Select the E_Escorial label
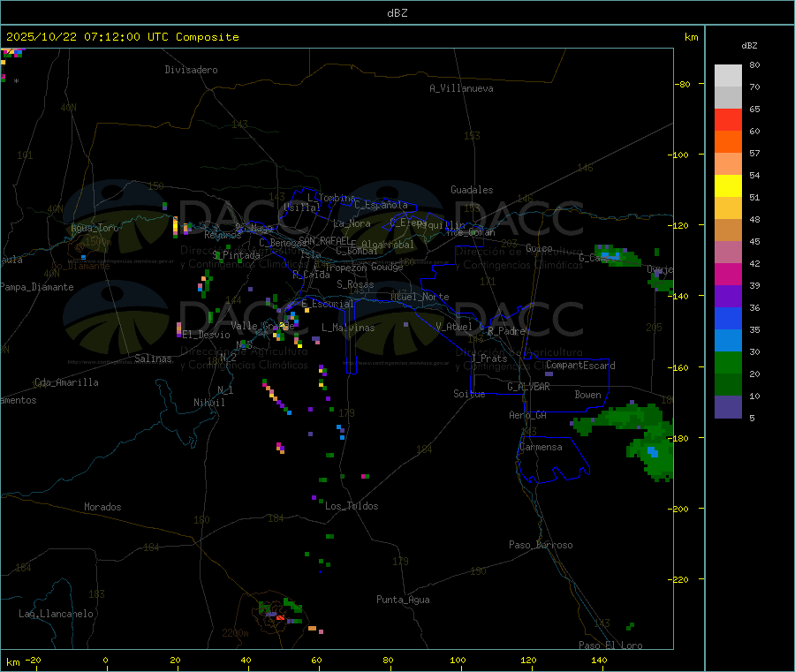 coord(328,304)
